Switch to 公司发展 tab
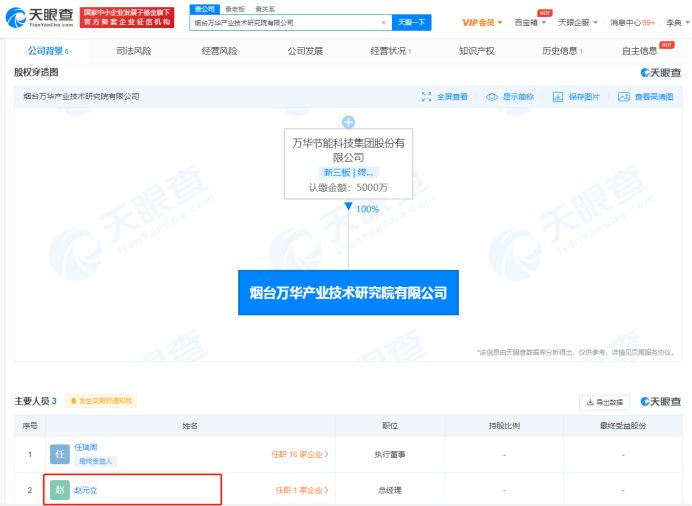The image size is (692, 506). pyautogui.click(x=305, y=51)
